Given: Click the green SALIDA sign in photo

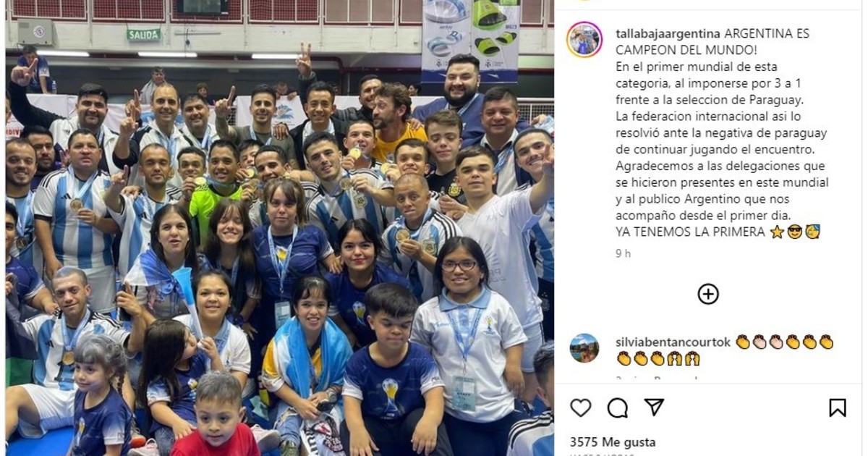Looking at the screenshot, I should pos(144,34).
